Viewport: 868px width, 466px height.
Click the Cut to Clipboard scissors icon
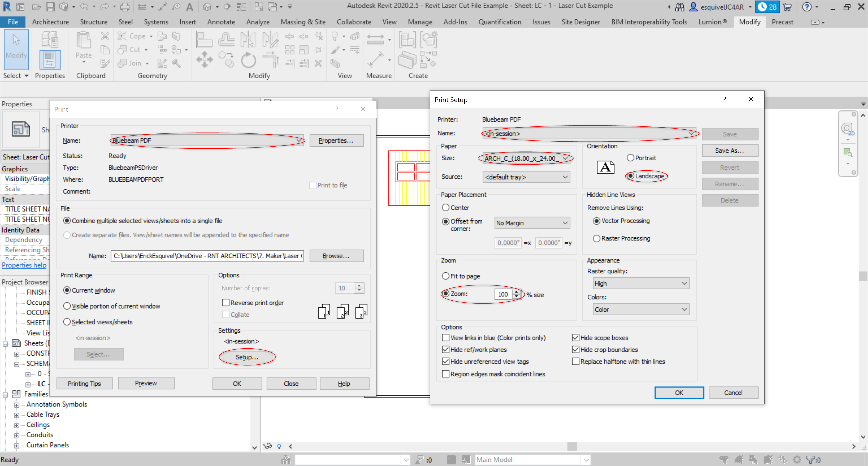pos(105,36)
